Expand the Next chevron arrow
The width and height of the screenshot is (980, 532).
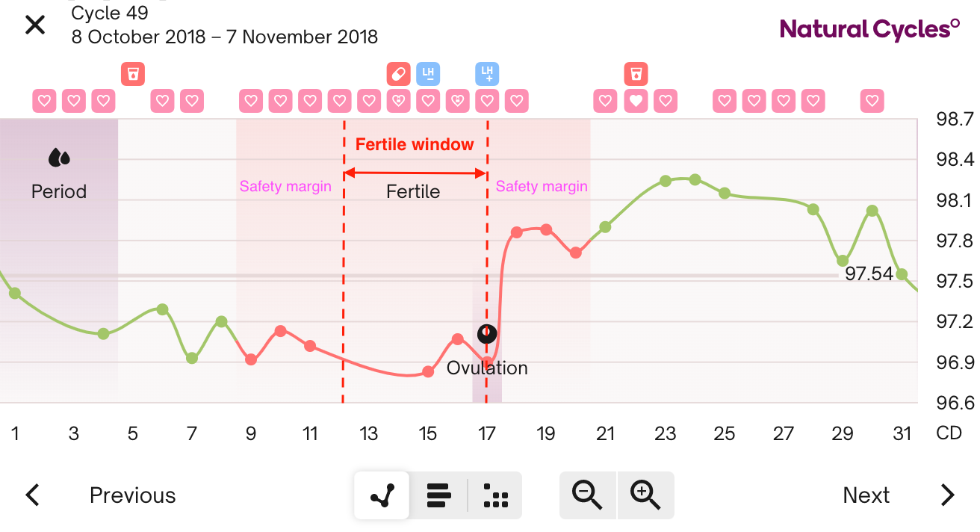[947, 495]
